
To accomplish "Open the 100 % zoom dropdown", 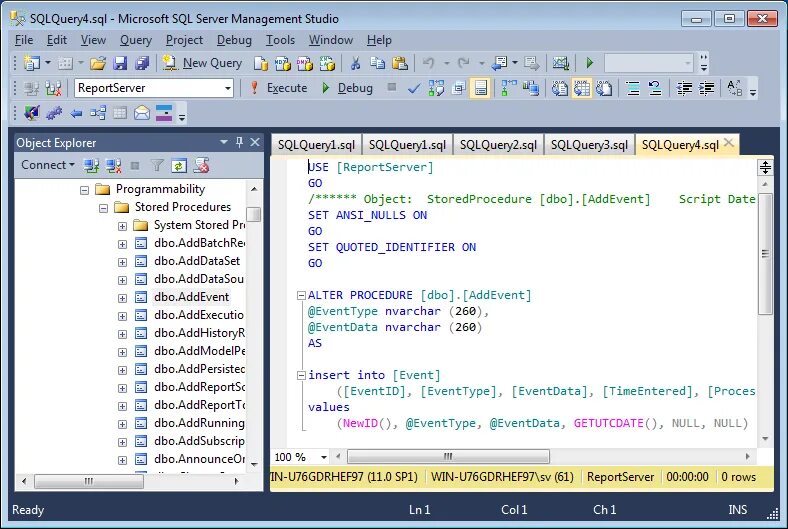I will tap(324, 457).
